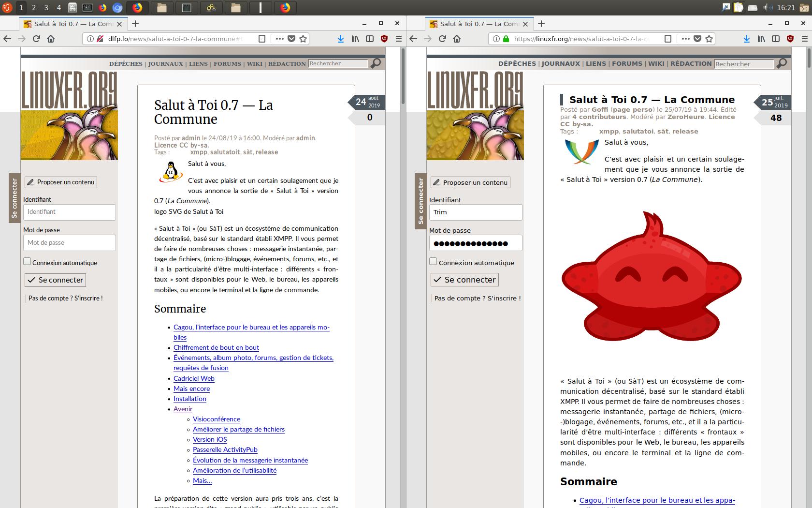
Task: Open the Passerelle ActivityPub summary link
Action: [x=225, y=449]
